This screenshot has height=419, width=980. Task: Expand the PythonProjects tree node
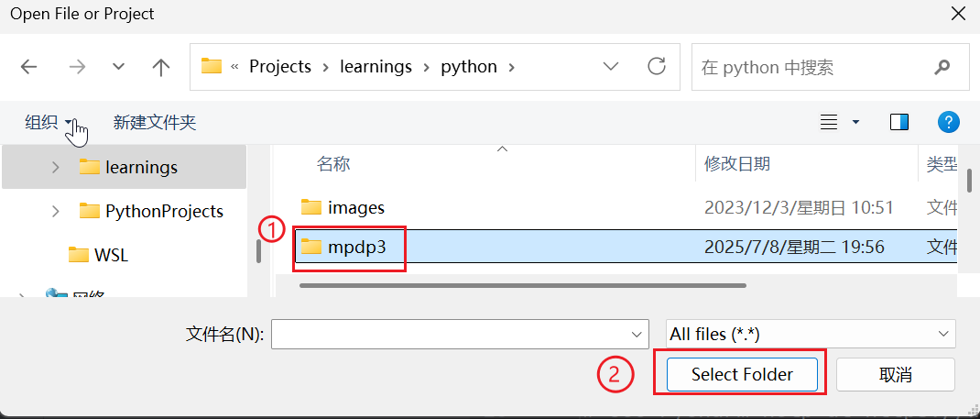coord(56,211)
